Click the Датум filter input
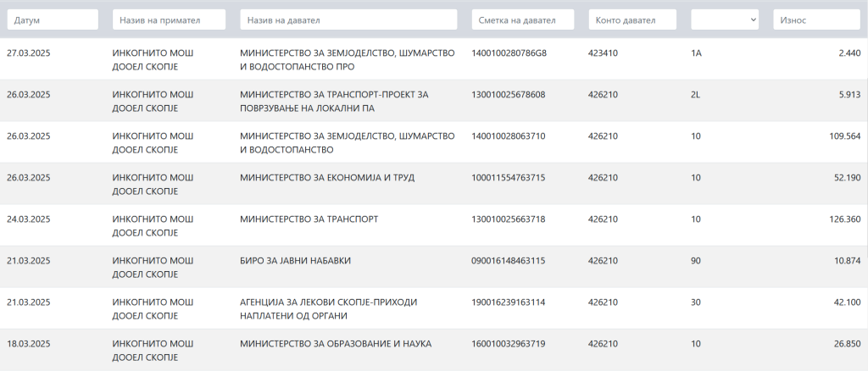This screenshot has height=371, width=868. click(x=51, y=19)
